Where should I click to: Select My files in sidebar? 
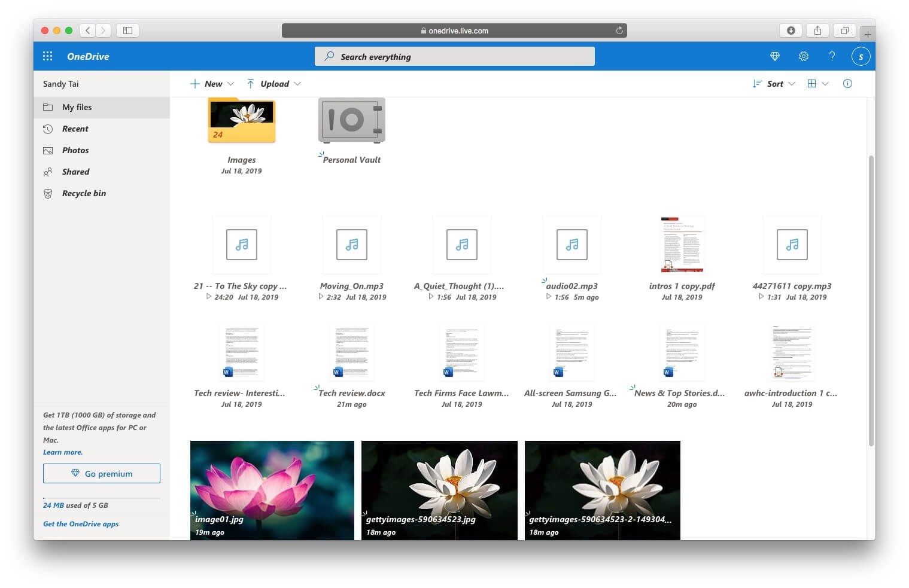[77, 107]
